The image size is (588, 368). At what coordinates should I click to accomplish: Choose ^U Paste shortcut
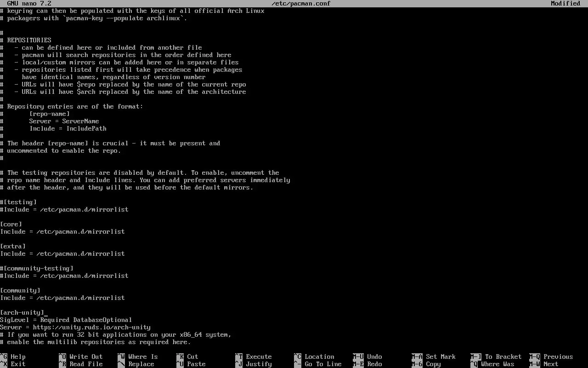tap(191, 364)
